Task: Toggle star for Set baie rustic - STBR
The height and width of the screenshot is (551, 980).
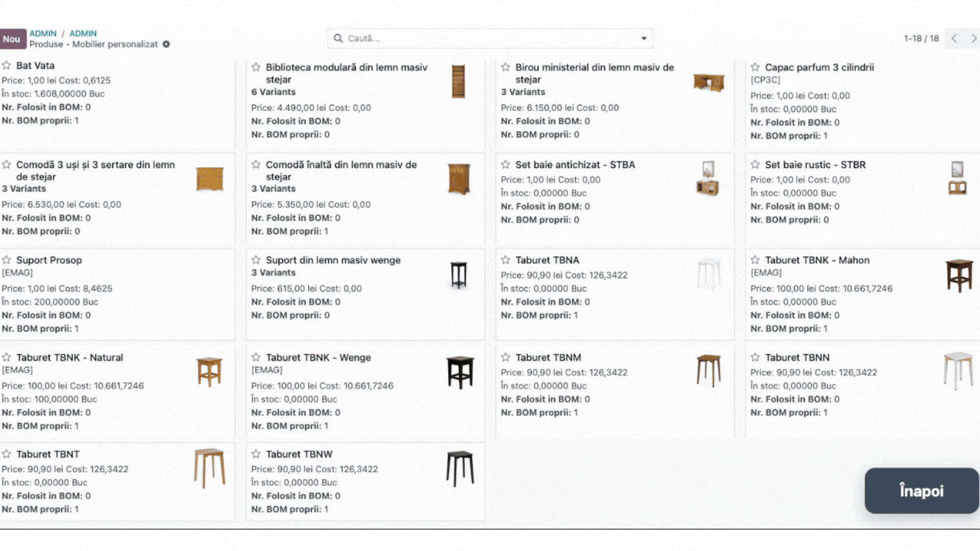Action: point(755,164)
